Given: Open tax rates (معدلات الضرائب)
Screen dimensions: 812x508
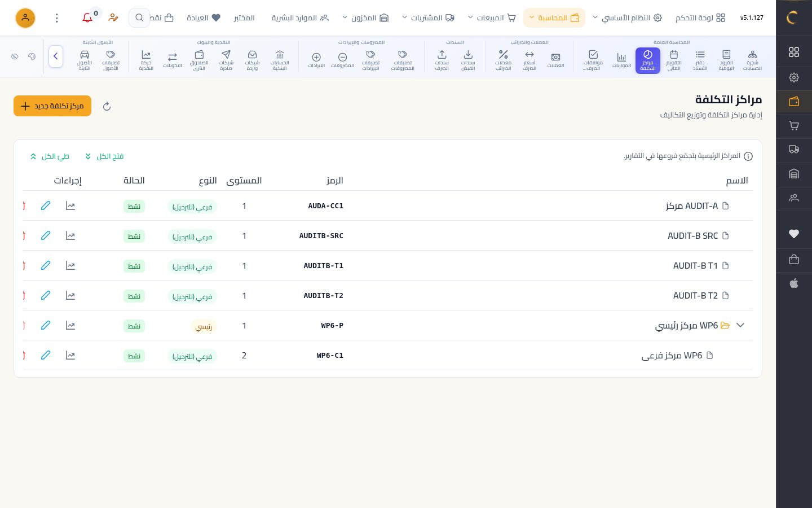Looking at the screenshot, I should 503,60.
